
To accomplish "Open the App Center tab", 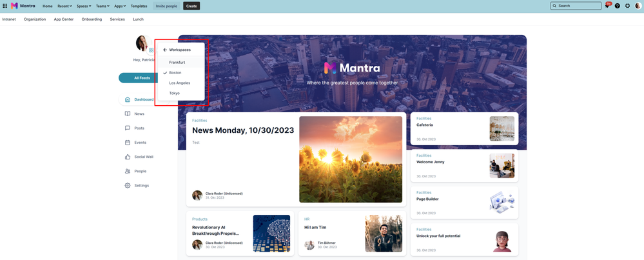I will click(64, 19).
